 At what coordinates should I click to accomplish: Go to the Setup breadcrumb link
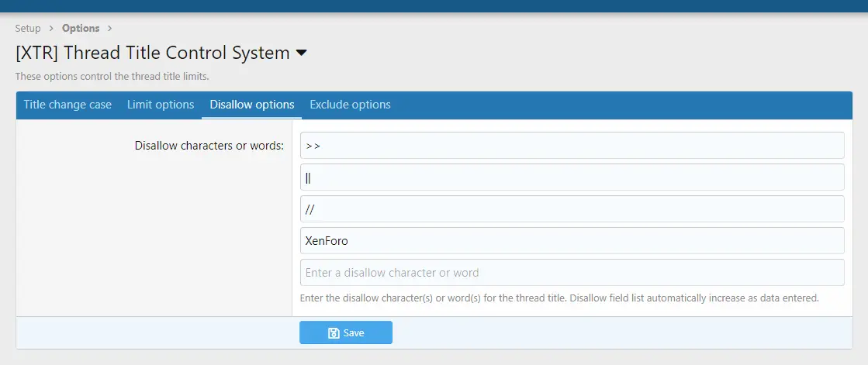coord(28,28)
